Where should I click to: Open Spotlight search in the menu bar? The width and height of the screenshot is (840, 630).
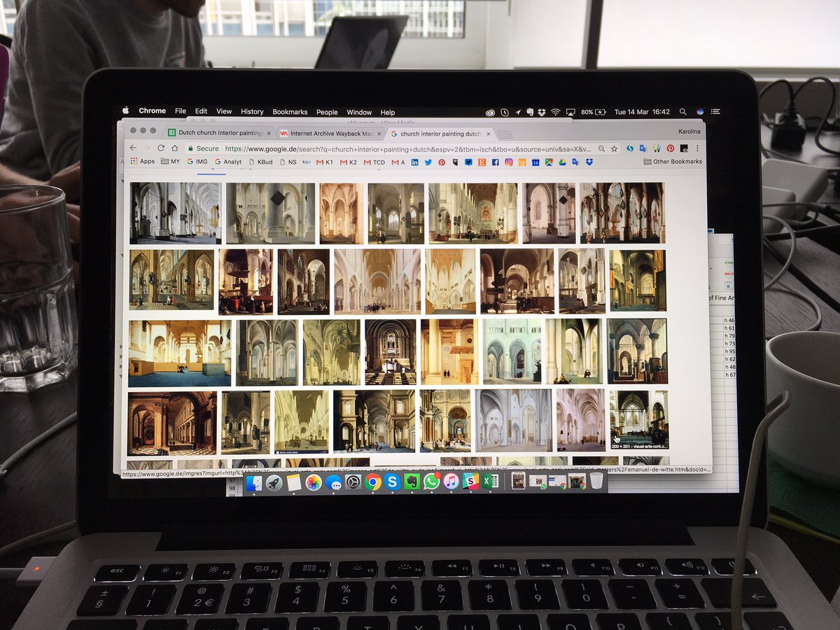point(682,112)
